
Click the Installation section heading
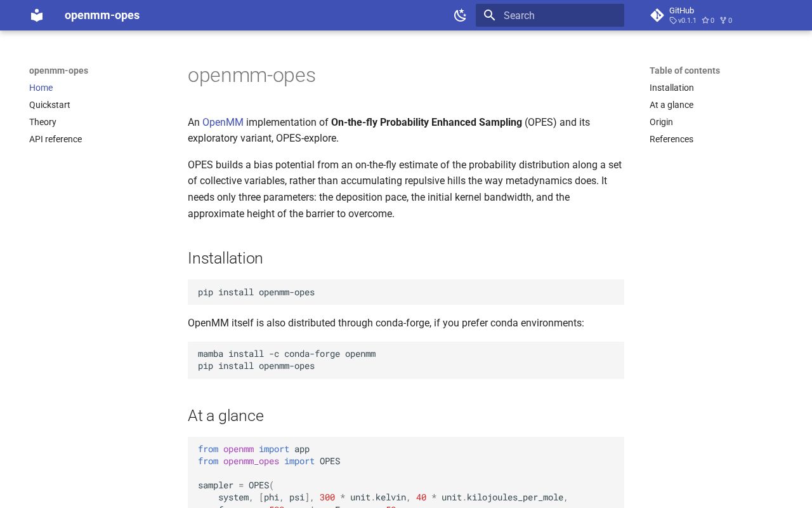tap(225, 258)
